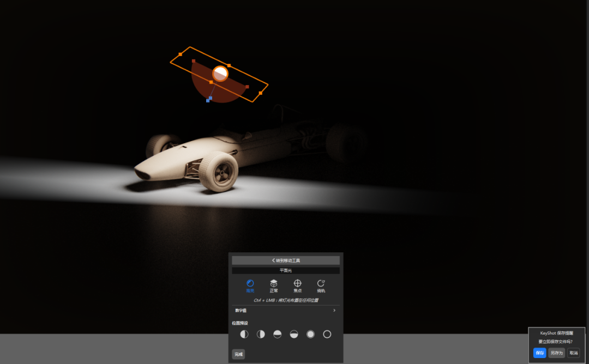The height and width of the screenshot is (364, 589).
Task: Apply the top-half-filled position preset
Action: point(277,334)
